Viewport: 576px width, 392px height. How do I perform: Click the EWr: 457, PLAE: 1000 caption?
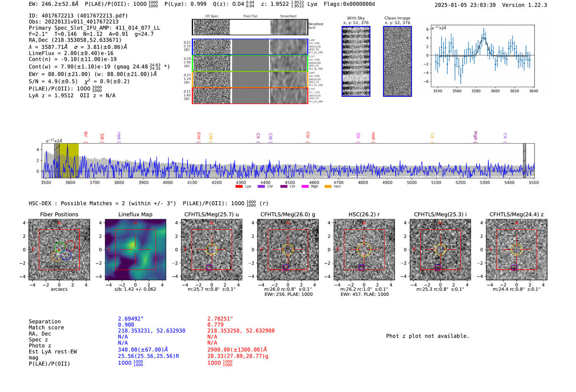[x=365, y=294]
